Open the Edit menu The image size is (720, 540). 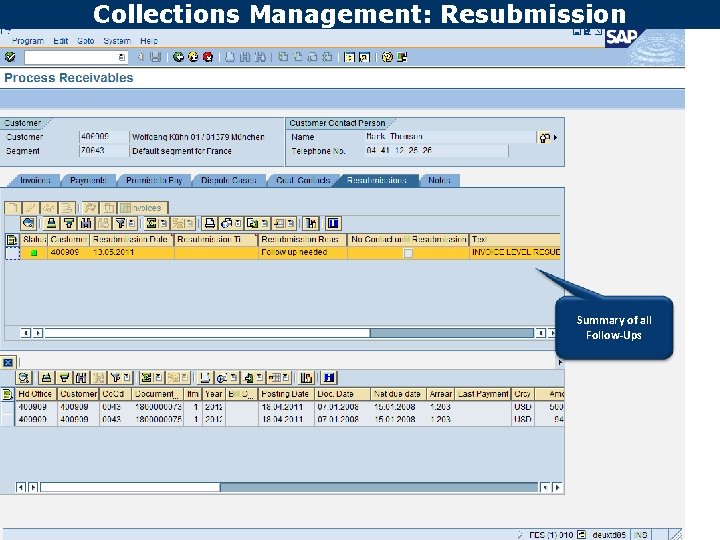coord(61,41)
